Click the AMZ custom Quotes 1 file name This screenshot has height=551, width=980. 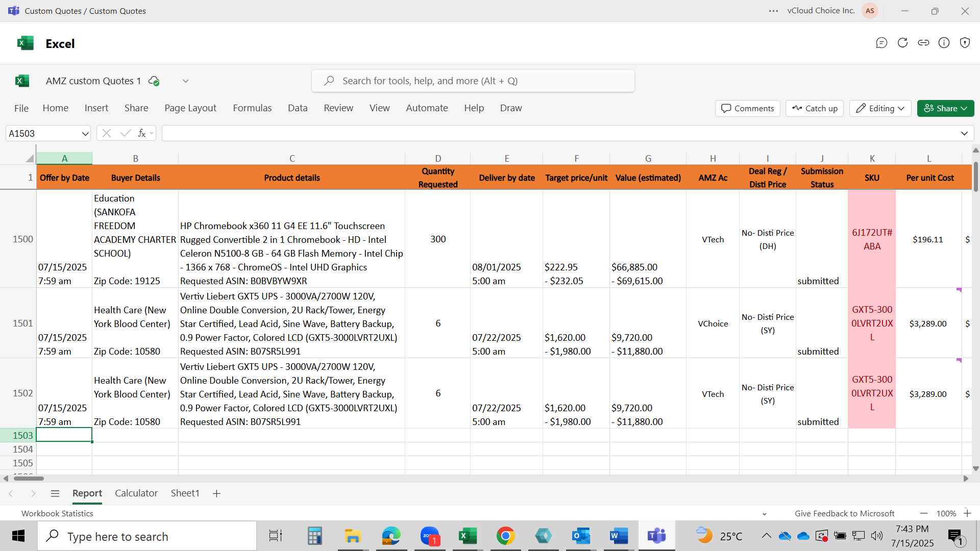(x=93, y=81)
